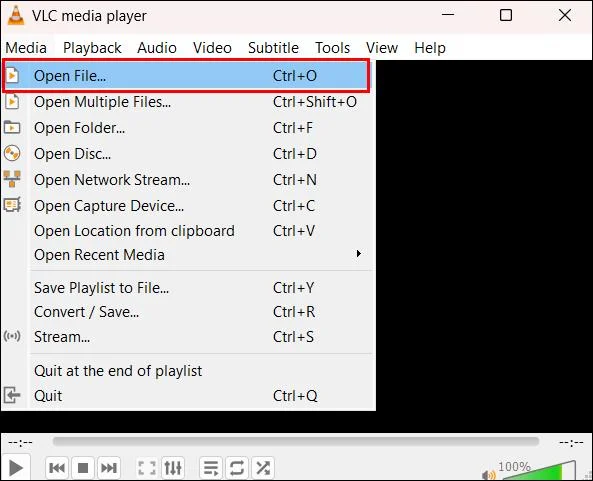Click the Stop playback button
The image size is (593, 481).
83,468
